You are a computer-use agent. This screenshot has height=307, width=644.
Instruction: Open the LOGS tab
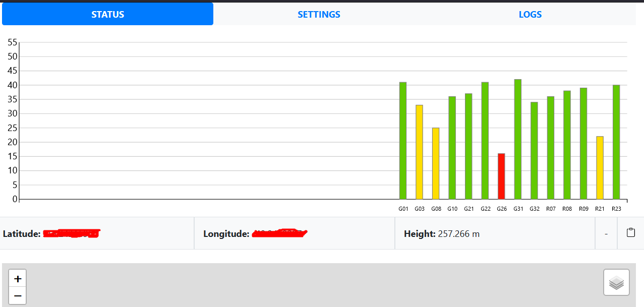coord(530,14)
